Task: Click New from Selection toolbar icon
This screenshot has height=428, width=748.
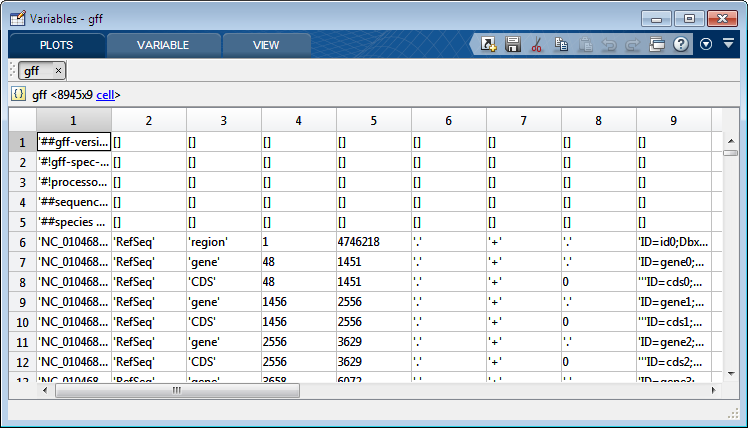Action: tap(488, 44)
